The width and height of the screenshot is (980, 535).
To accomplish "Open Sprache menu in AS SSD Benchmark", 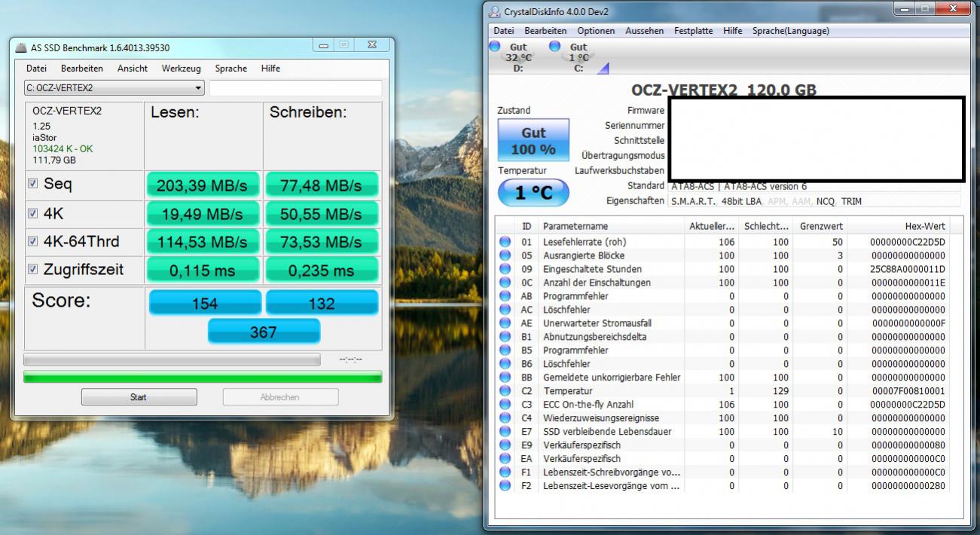I will point(231,69).
